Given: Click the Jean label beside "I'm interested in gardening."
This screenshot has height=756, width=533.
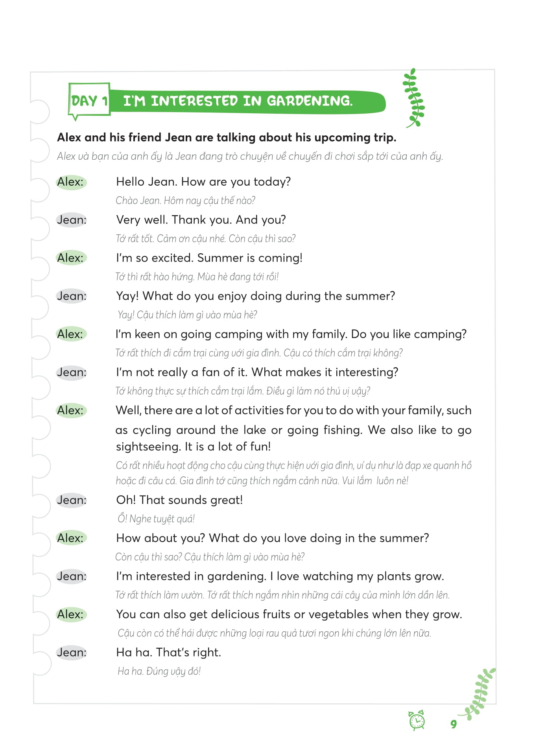Looking at the screenshot, I should 71,576.
